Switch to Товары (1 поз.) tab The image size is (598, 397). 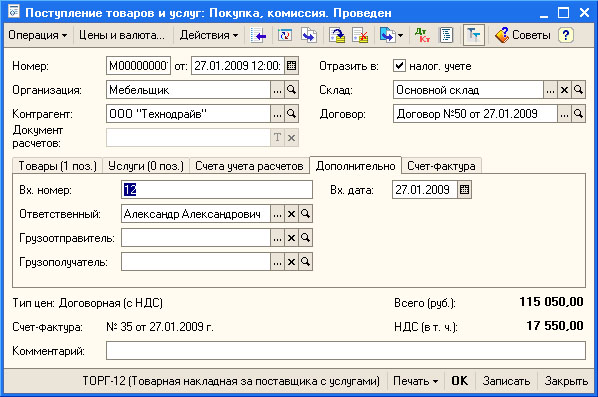(x=58, y=166)
